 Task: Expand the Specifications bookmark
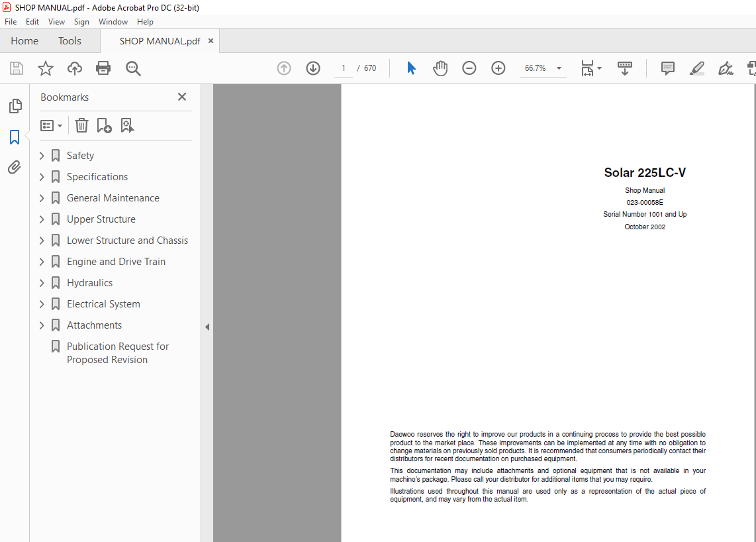point(42,177)
